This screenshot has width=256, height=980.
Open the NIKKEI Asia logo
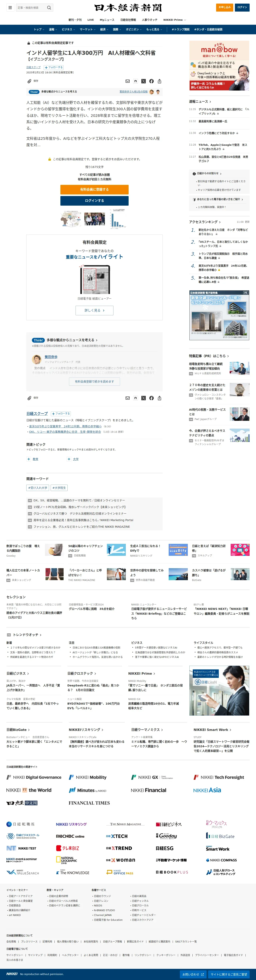[207, 790]
